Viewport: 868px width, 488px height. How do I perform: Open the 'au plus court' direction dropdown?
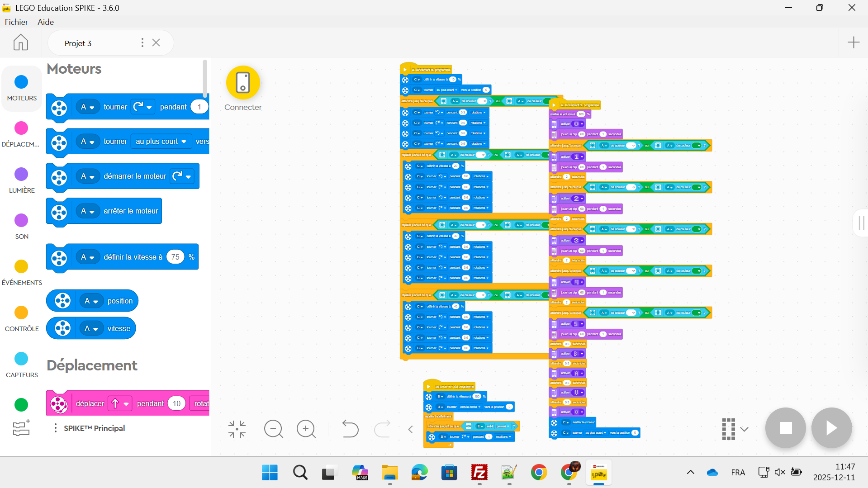click(x=161, y=142)
